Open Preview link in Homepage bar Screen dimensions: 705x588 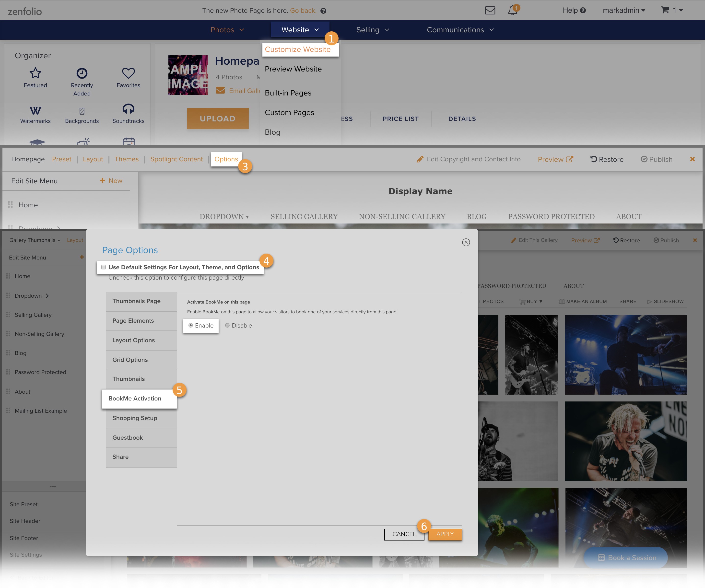pyautogui.click(x=555, y=159)
